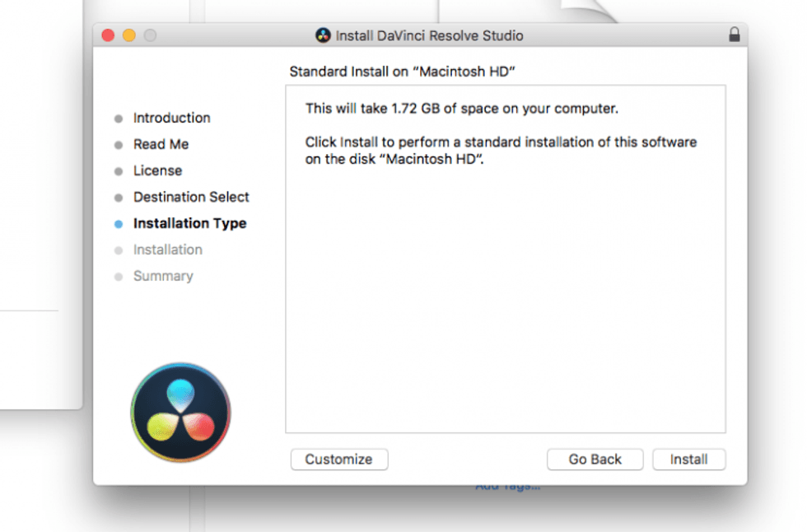807x532 pixels.
Task: Click the lock icon in title bar
Action: 735,35
